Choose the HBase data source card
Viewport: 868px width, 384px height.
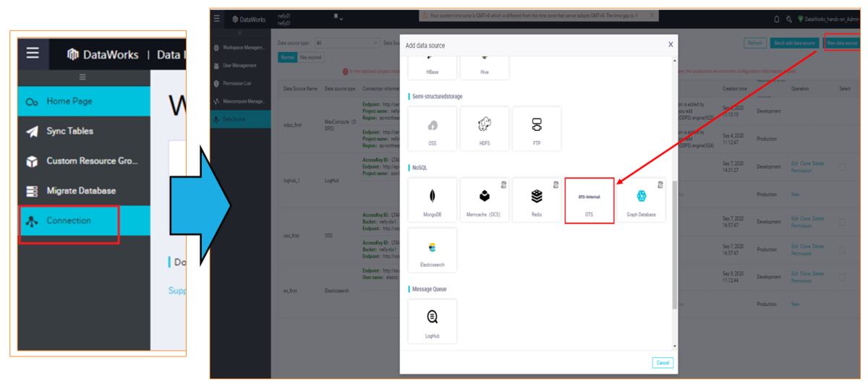click(433, 67)
